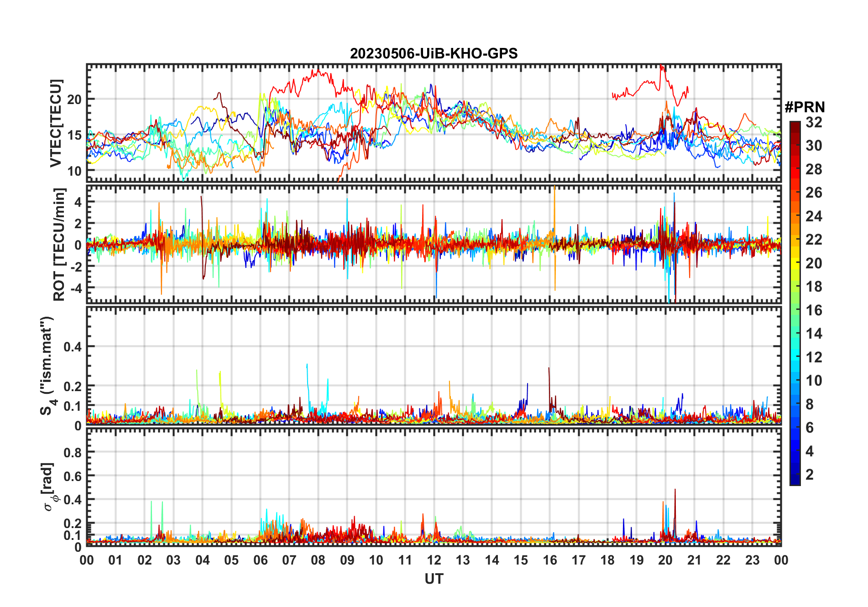
Task: Select σφ panel y-axis tick 0.8
Action: click(73, 452)
